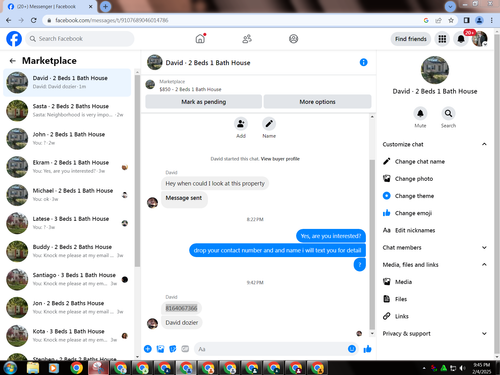Open John 2 Beds 1 Bath chat
The height and width of the screenshot is (375, 500).
(x=67, y=139)
